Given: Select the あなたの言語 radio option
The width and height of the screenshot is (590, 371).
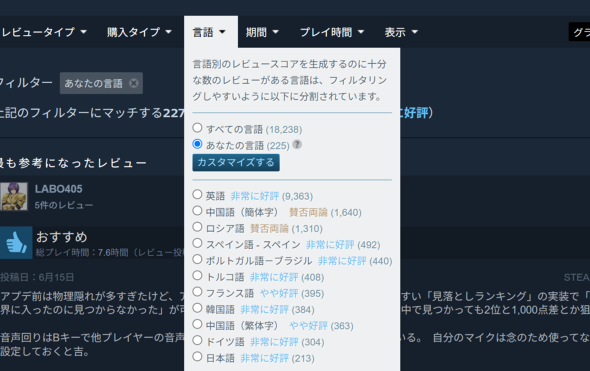Looking at the screenshot, I should pos(197,144).
